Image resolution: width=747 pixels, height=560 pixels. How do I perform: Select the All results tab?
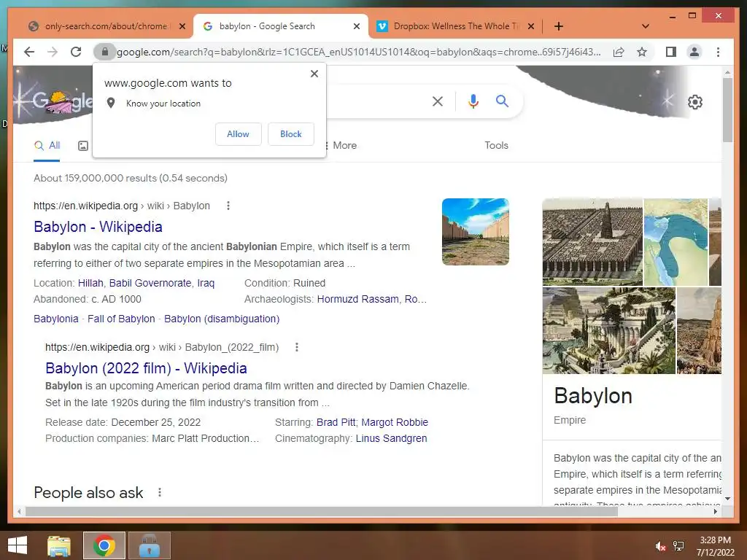coord(47,146)
